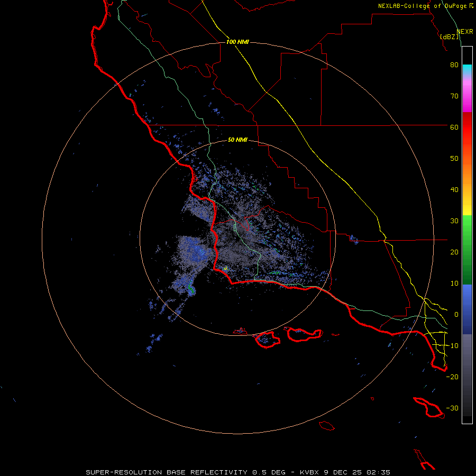Image resolution: width=476 pixels, height=476 pixels.
Task: Click the "NEXLAB-College of DuPage" header text
Action: (x=423, y=6)
